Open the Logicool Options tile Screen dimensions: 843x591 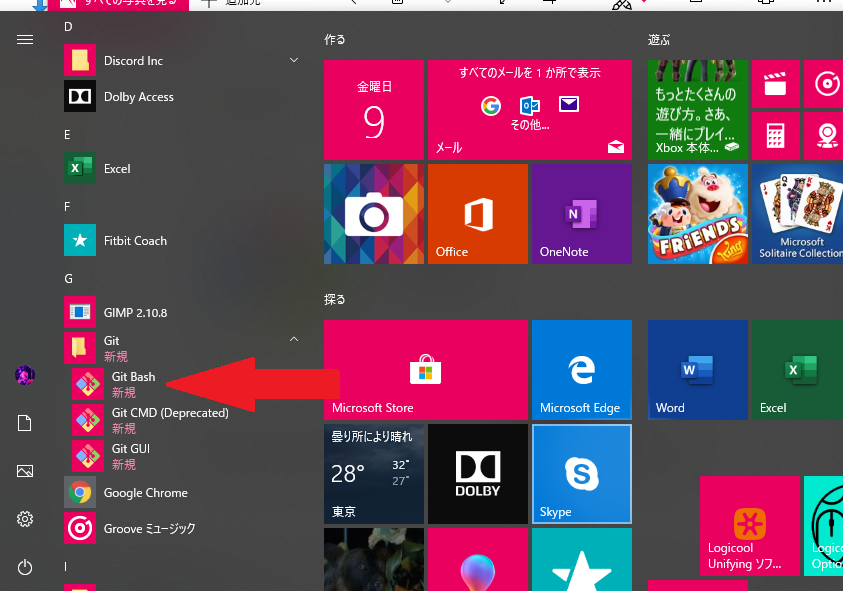coord(823,526)
